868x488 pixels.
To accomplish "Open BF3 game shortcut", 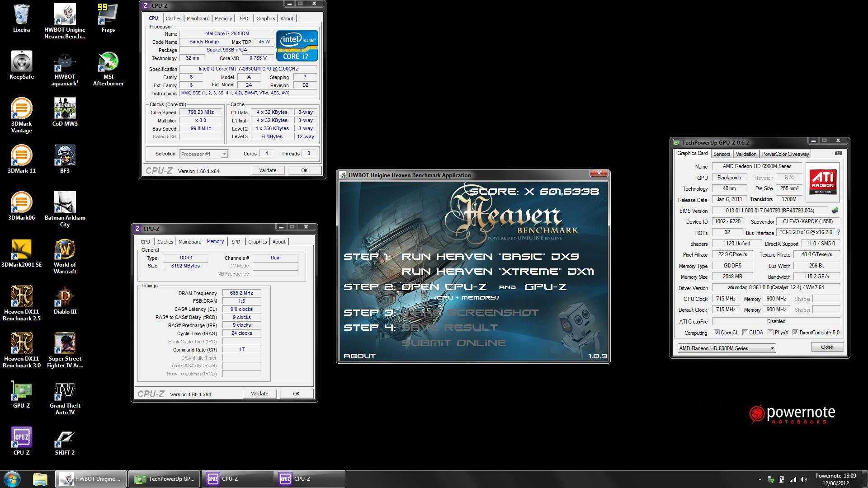I will tap(65, 159).
